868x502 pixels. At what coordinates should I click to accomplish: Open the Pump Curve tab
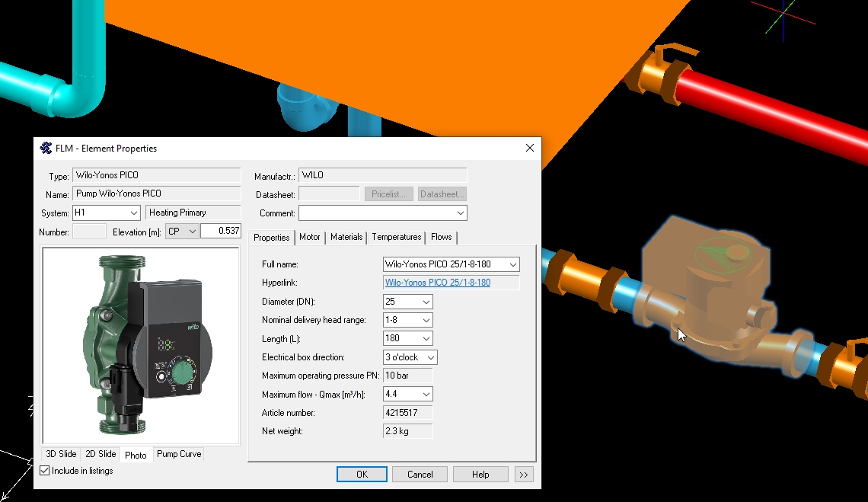coord(179,454)
